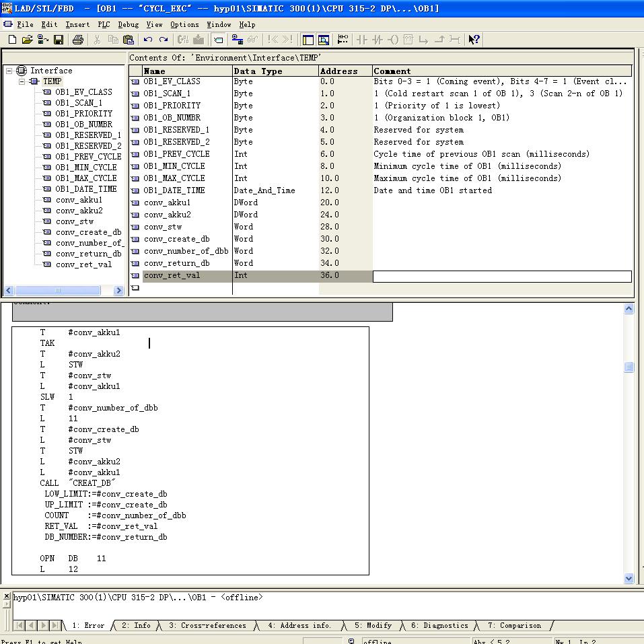Select OB1_PREV_CYCLE in the interface tree
The width and height of the screenshot is (644, 644).
point(88,157)
